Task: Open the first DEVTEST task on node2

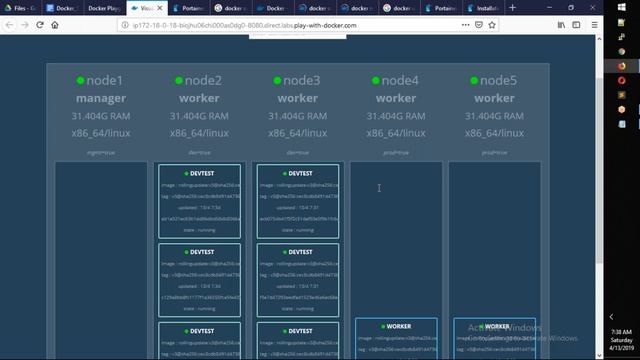Action: (200, 201)
